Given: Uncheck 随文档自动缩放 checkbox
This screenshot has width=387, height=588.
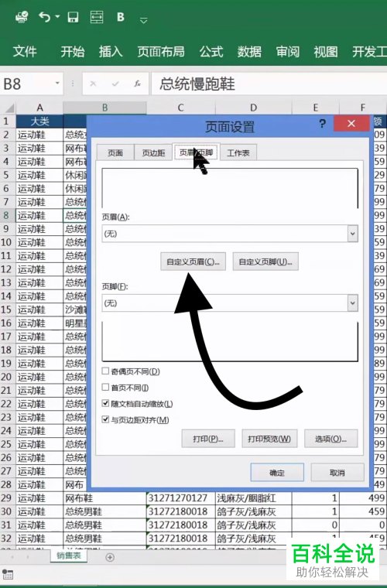Looking at the screenshot, I should tap(106, 404).
